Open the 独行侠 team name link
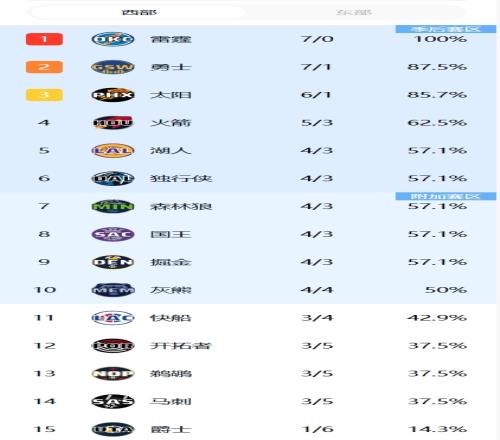This screenshot has height=440, width=500. [181, 179]
